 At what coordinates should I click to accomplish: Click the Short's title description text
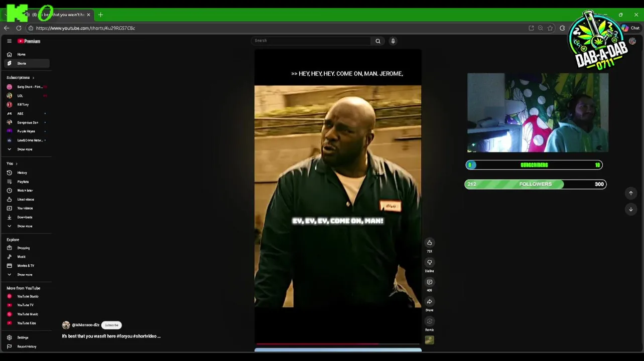pos(111,336)
